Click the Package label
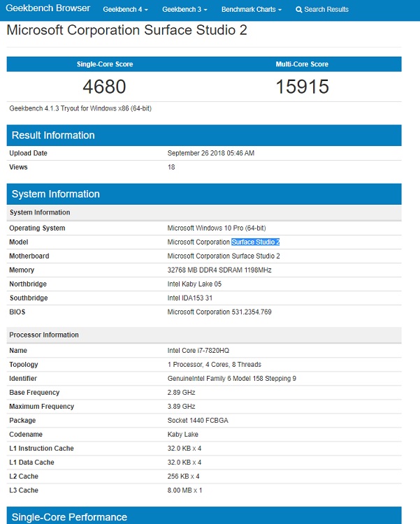Image resolution: width=420 pixels, height=524 pixels. [x=22, y=421]
